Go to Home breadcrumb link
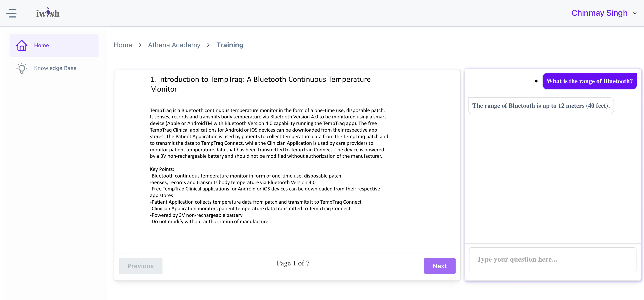Viewport: 644px width, 300px height. point(123,45)
